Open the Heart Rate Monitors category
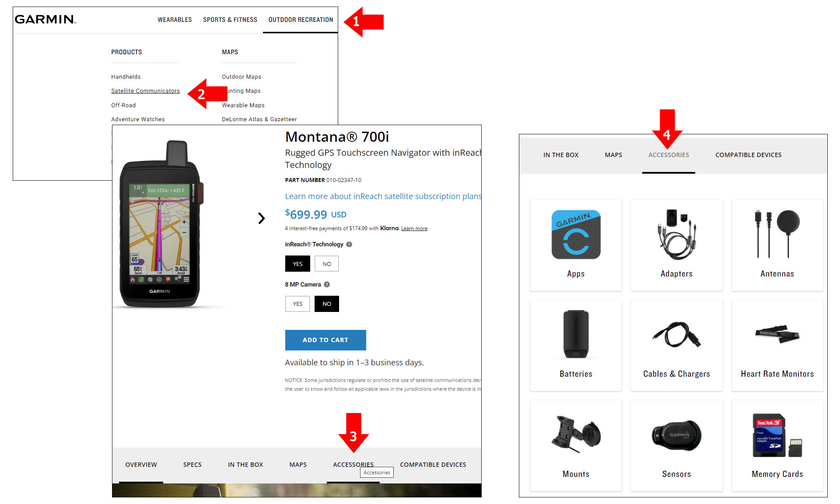840x504 pixels. click(777, 346)
